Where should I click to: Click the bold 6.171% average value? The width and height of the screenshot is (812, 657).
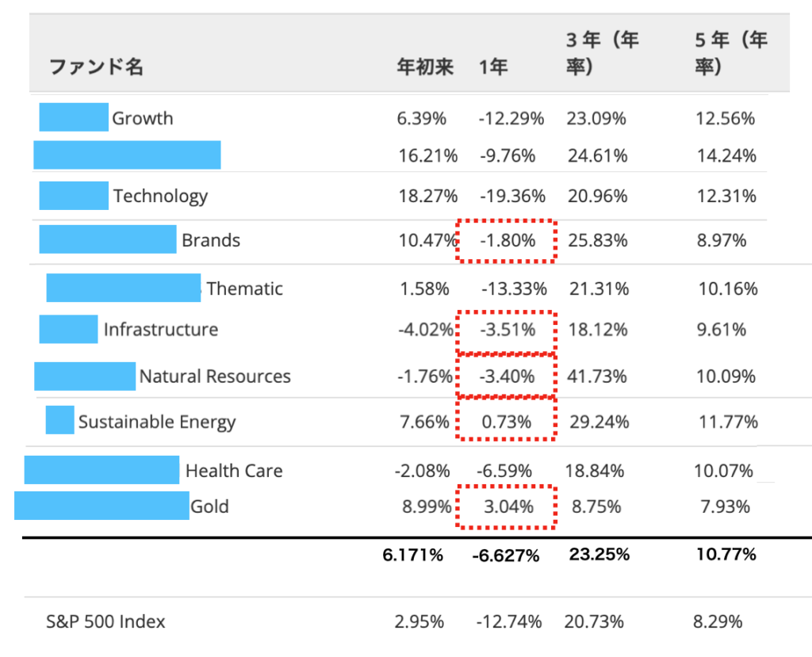[x=412, y=556]
